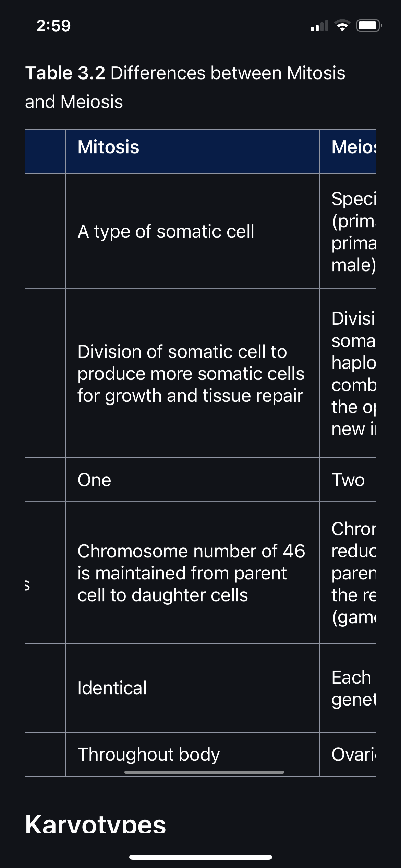The image size is (401, 868).
Task: Tap the Wi-Fi status icon
Action: pos(342,26)
